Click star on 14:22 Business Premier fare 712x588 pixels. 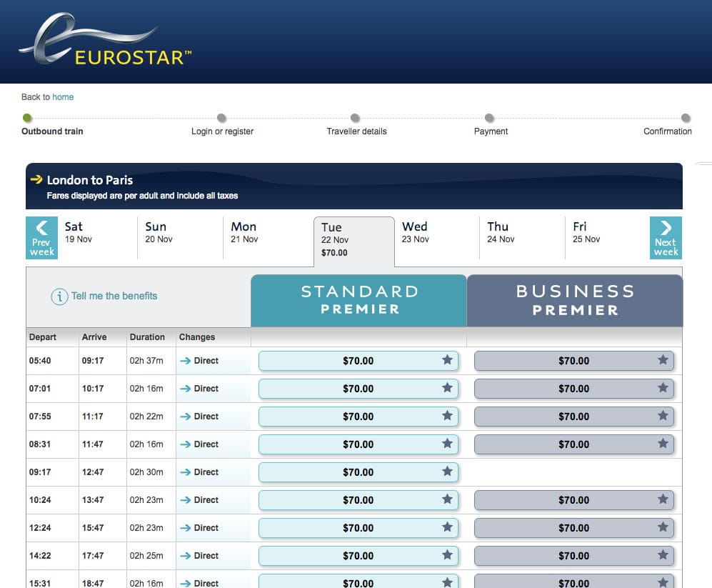tap(663, 554)
